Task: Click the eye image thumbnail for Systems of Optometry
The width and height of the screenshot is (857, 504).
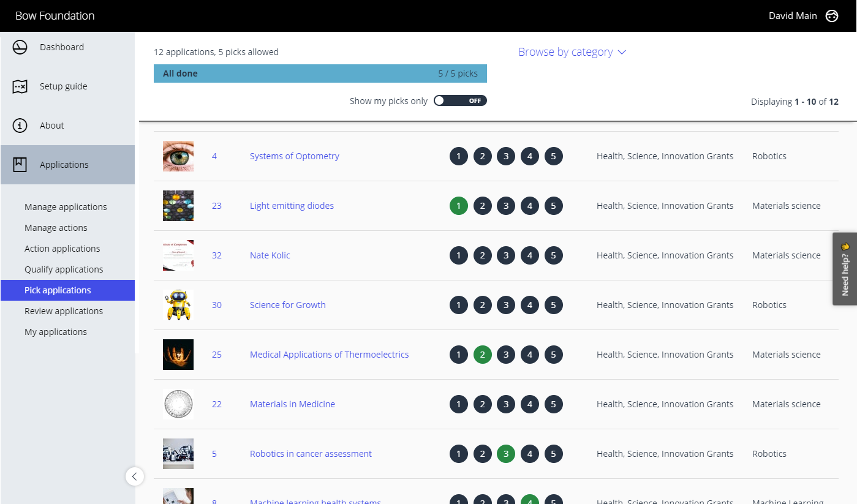Action: tap(178, 156)
